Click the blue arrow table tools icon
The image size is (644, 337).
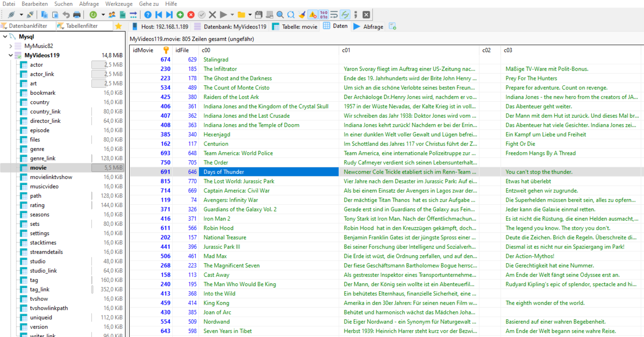point(134,15)
